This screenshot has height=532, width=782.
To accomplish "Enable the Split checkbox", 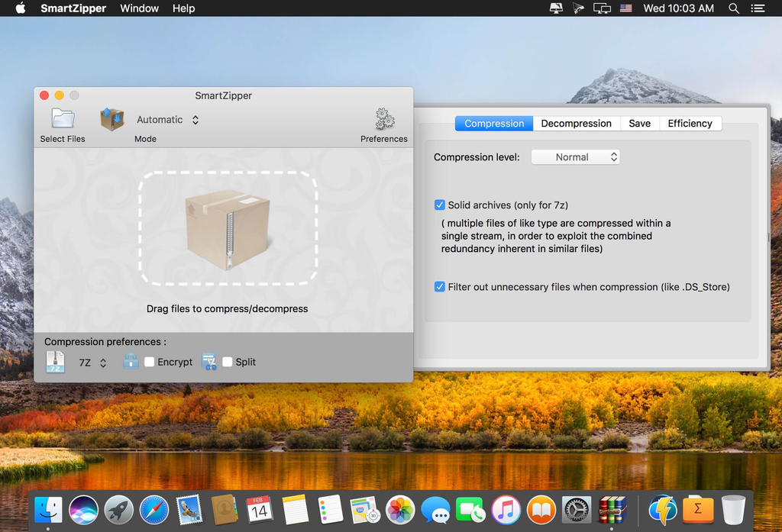I will coord(228,362).
